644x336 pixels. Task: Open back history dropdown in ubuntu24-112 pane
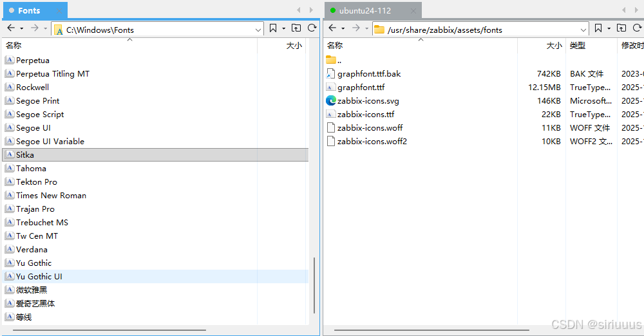pos(343,28)
